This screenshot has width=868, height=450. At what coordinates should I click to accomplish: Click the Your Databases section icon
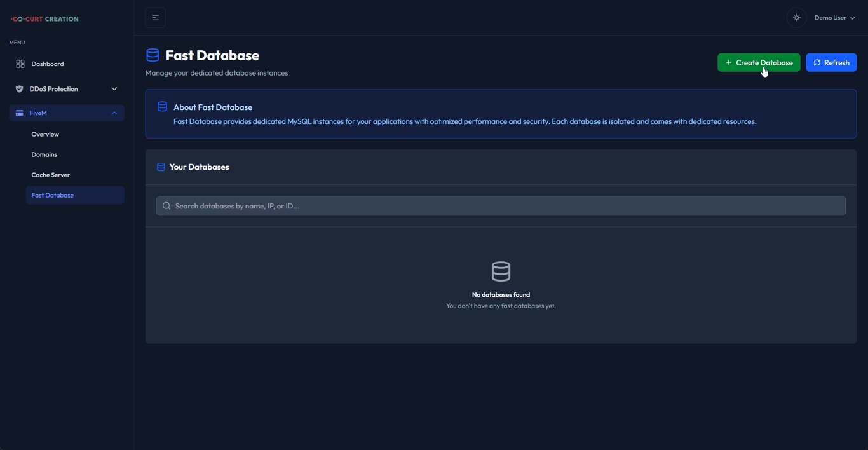coord(161,167)
